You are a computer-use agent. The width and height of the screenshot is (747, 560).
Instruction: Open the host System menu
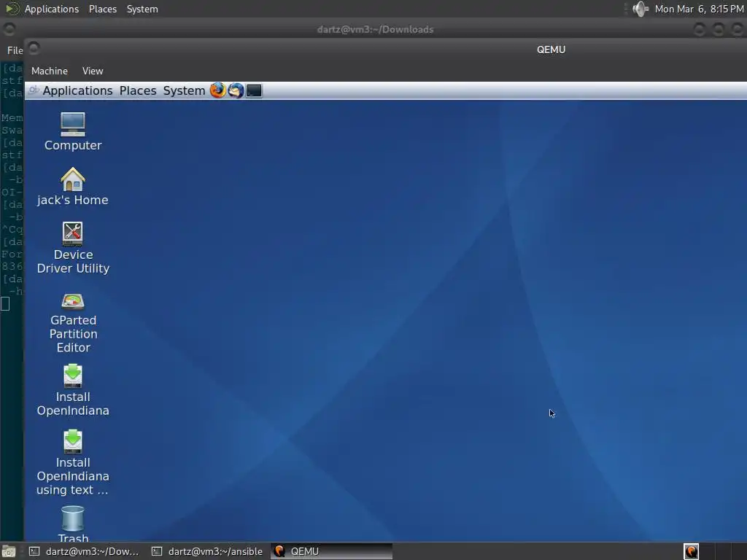(142, 9)
